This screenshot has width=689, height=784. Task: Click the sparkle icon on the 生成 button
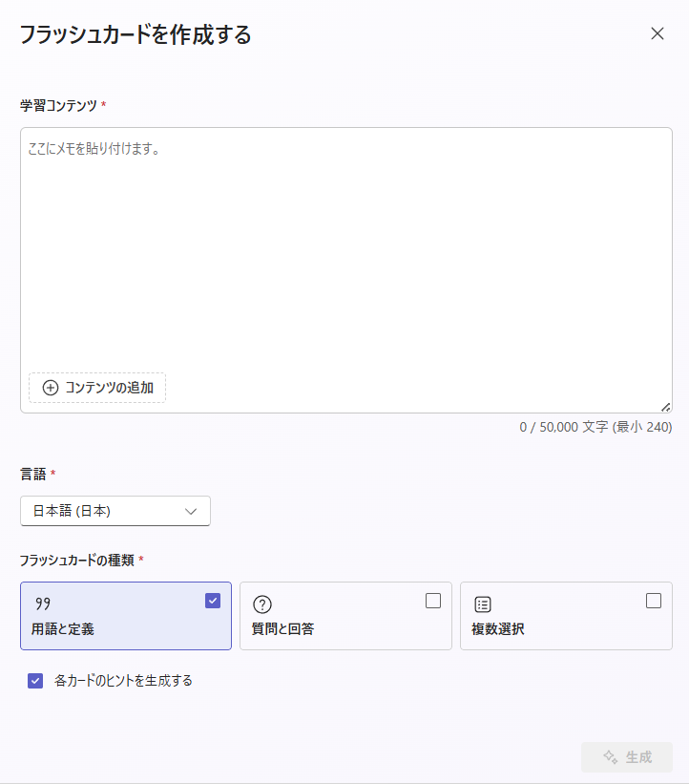(610, 757)
